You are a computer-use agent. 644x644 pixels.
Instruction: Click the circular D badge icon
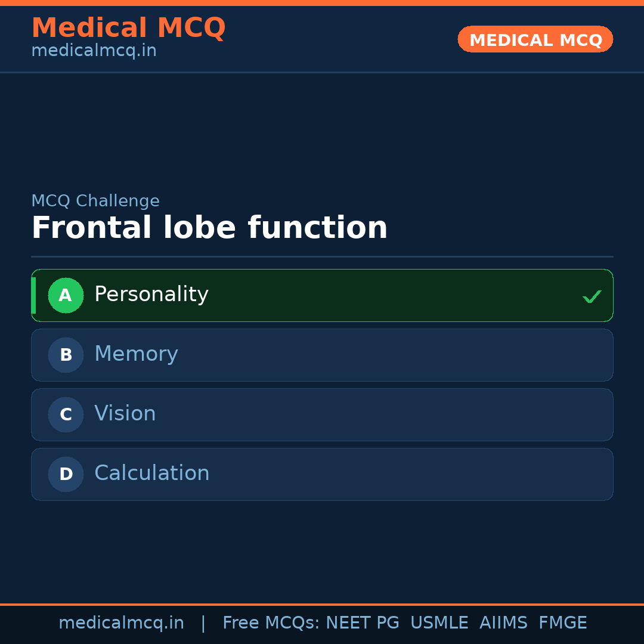pyautogui.click(x=66, y=474)
